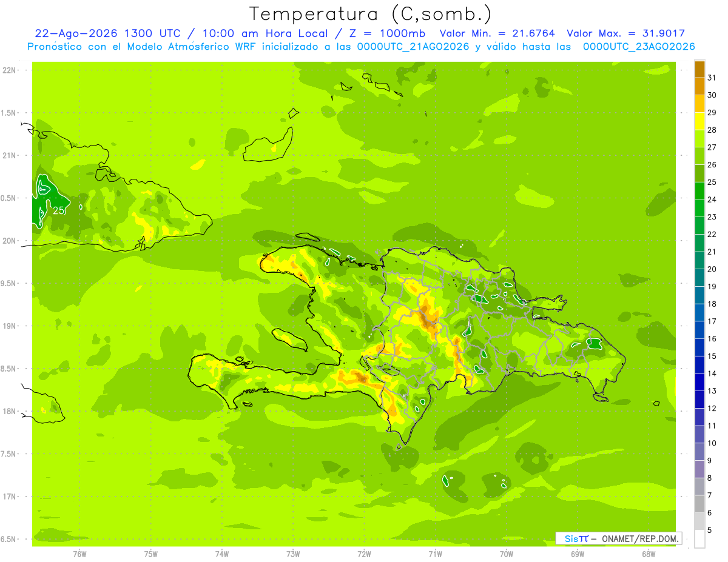
Task: Click the '9.5N' latitude axis label
Action: [8, 283]
